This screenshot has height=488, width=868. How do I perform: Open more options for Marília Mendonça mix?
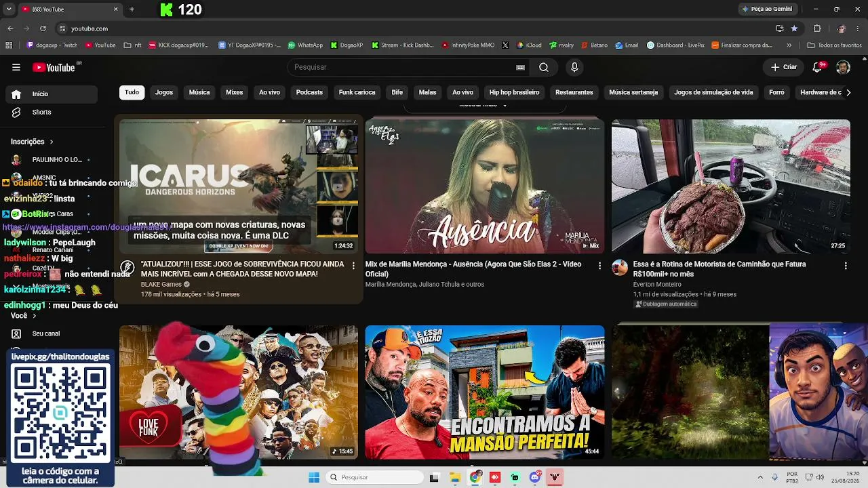[x=599, y=266]
